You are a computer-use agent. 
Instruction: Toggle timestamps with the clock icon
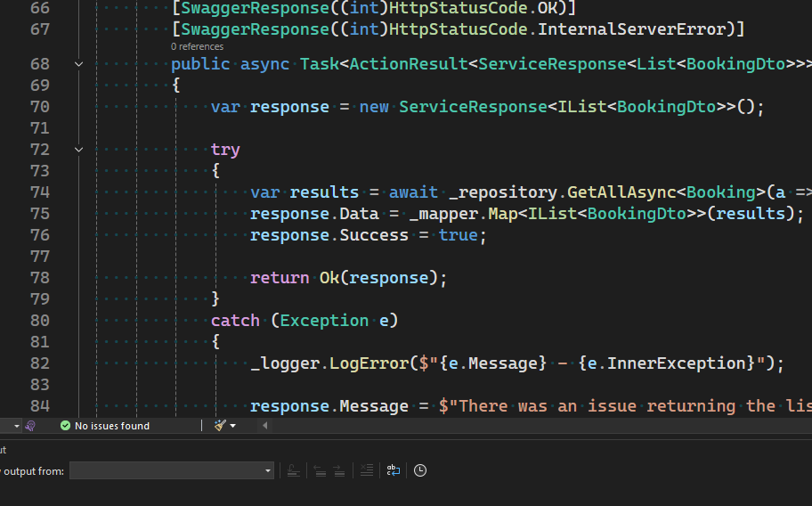[420, 470]
